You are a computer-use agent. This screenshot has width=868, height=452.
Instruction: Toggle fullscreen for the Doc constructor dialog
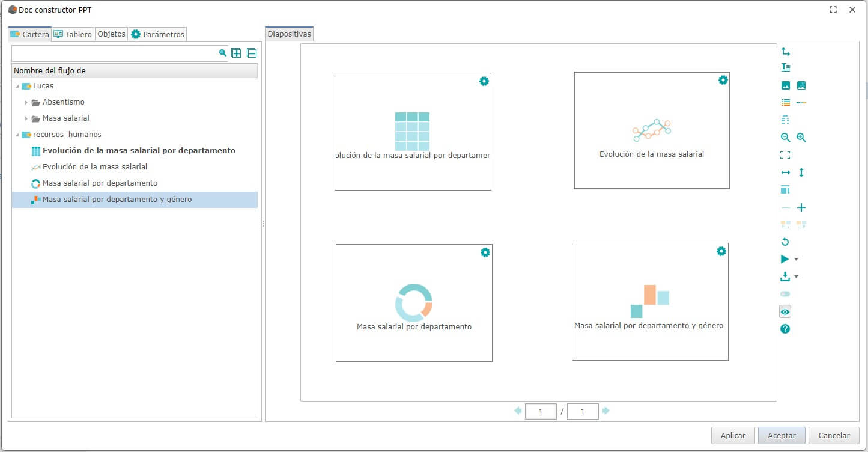coord(833,10)
